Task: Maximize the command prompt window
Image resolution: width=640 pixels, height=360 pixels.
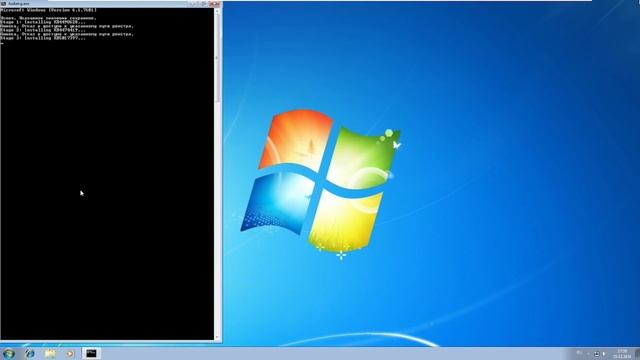Action: [204, 4]
